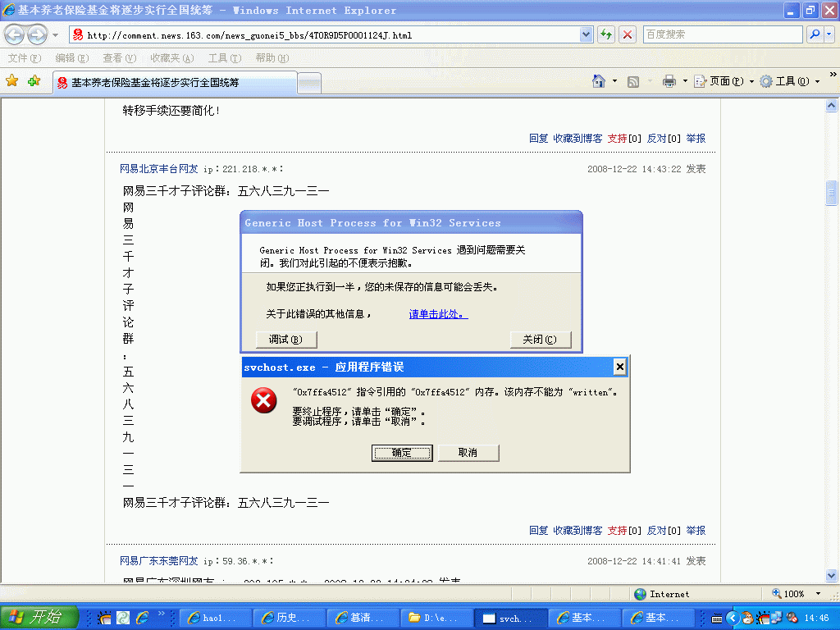Click the 关闭(C) button in Generic Host dialog
840x630 pixels.
540,339
